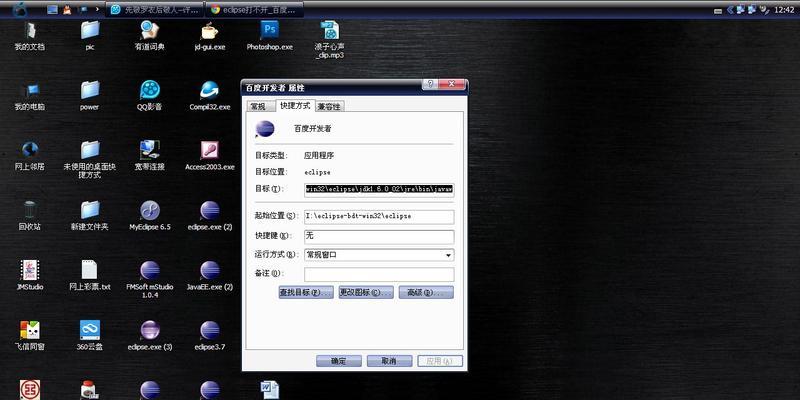Click the keyboard language bar icon
Viewport: 800px width, 400px height.
(718, 11)
